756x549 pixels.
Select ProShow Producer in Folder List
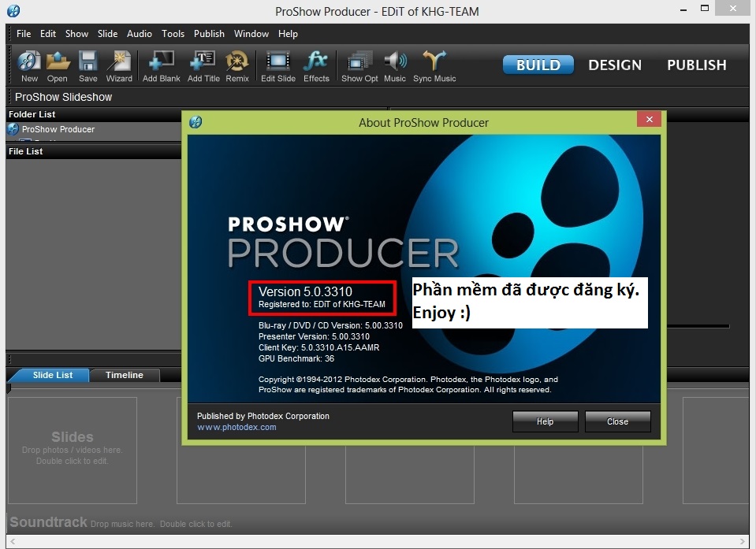[58, 129]
